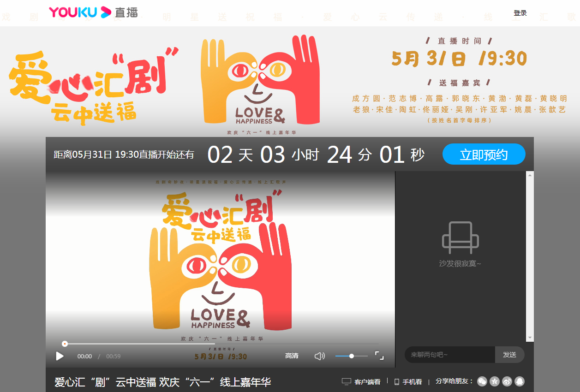Play the video with the play button
This screenshot has height=392, width=580.
click(x=60, y=356)
